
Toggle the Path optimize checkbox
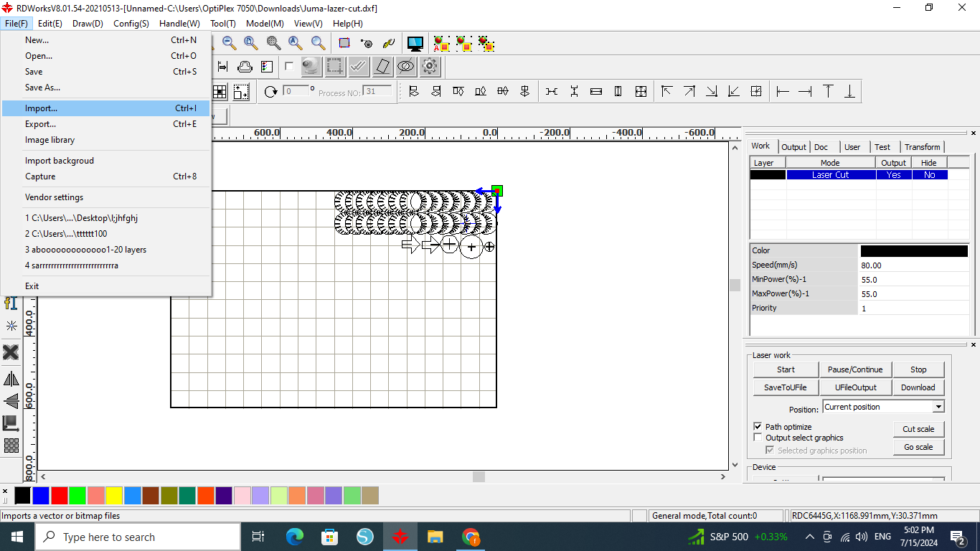point(758,426)
